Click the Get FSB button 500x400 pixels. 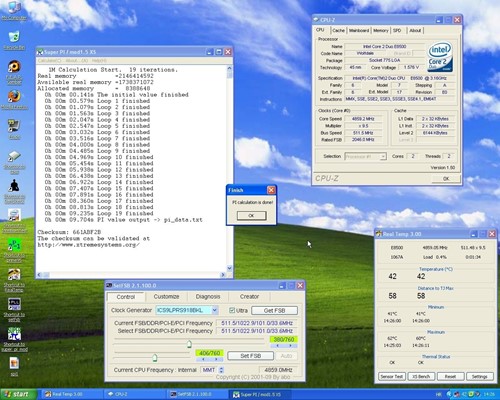[274, 310]
